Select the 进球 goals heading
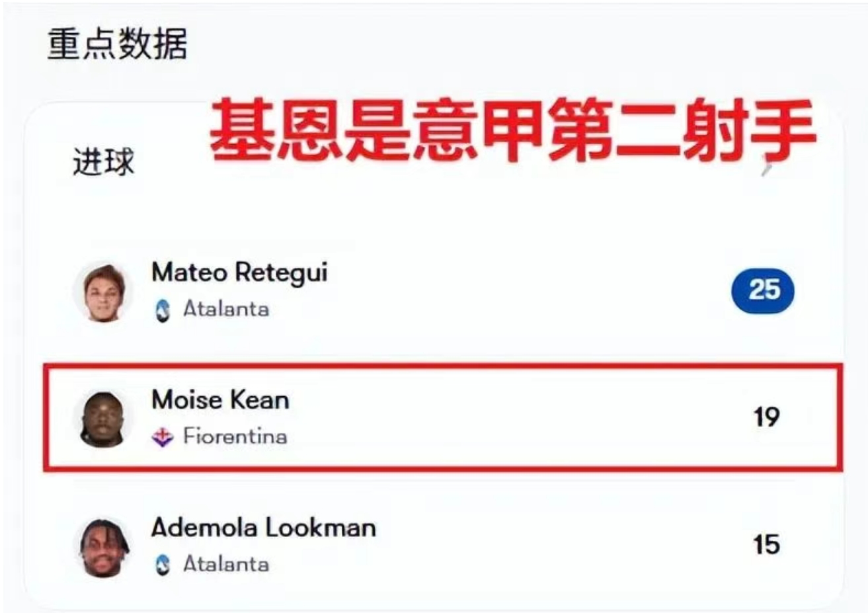Image resolution: width=868 pixels, height=613 pixels. [x=103, y=162]
